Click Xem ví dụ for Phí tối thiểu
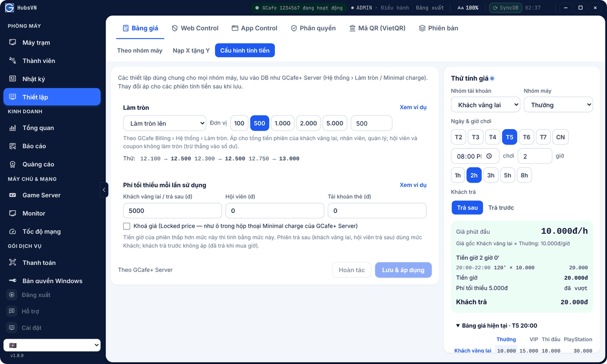The height and width of the screenshot is (364, 607). coord(413,185)
